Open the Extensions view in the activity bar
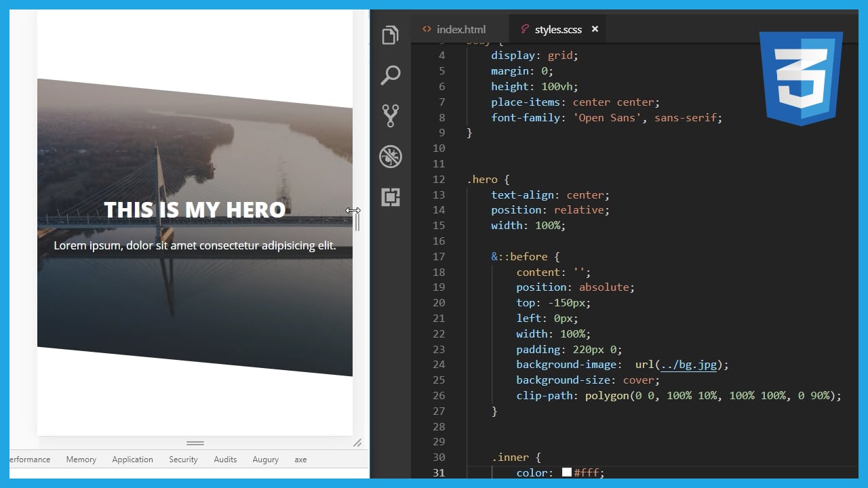Image resolution: width=868 pixels, height=488 pixels. coord(390,197)
